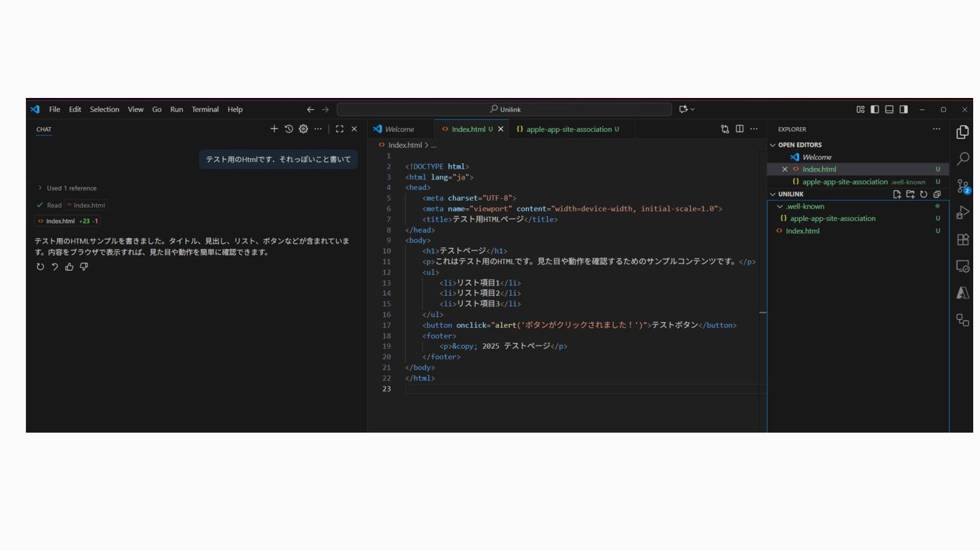
Task: Close the Index.html editor tab
Action: tap(501, 129)
